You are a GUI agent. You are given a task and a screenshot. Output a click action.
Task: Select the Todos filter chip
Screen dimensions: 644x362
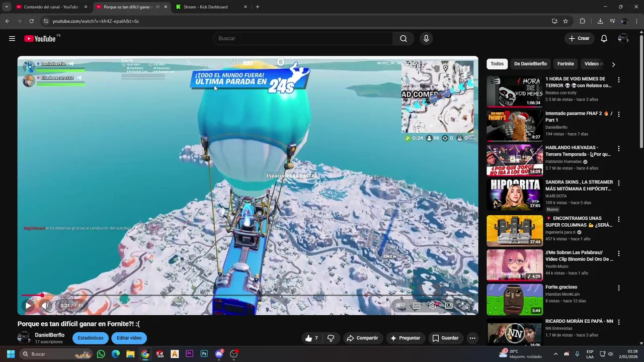click(x=497, y=64)
